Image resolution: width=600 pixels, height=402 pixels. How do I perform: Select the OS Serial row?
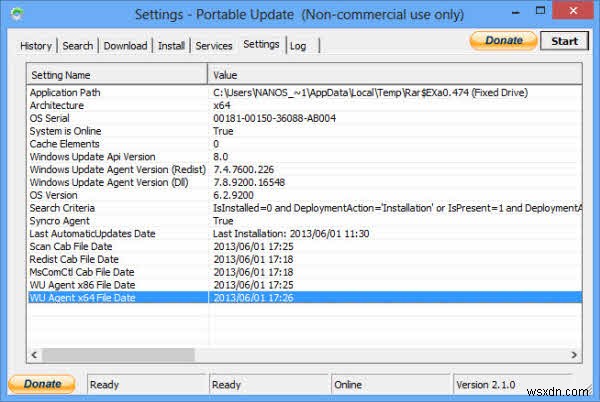point(305,118)
